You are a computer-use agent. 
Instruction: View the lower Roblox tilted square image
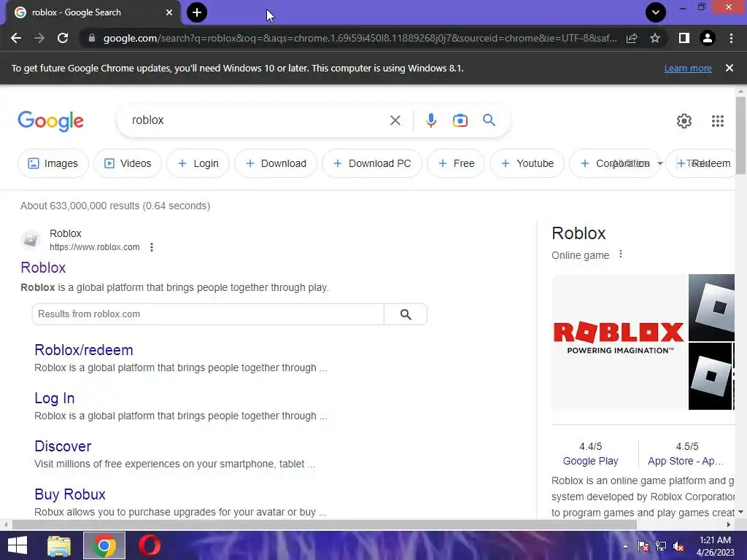[x=711, y=376]
